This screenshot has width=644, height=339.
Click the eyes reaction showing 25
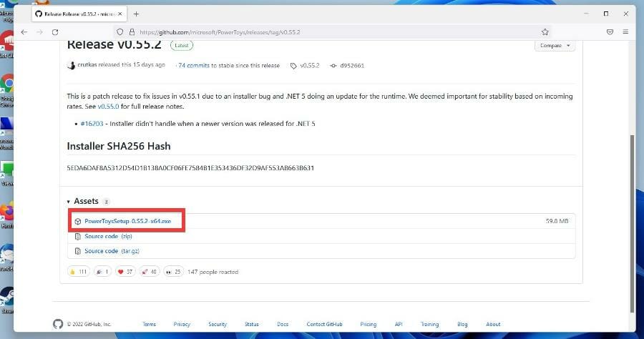point(173,272)
